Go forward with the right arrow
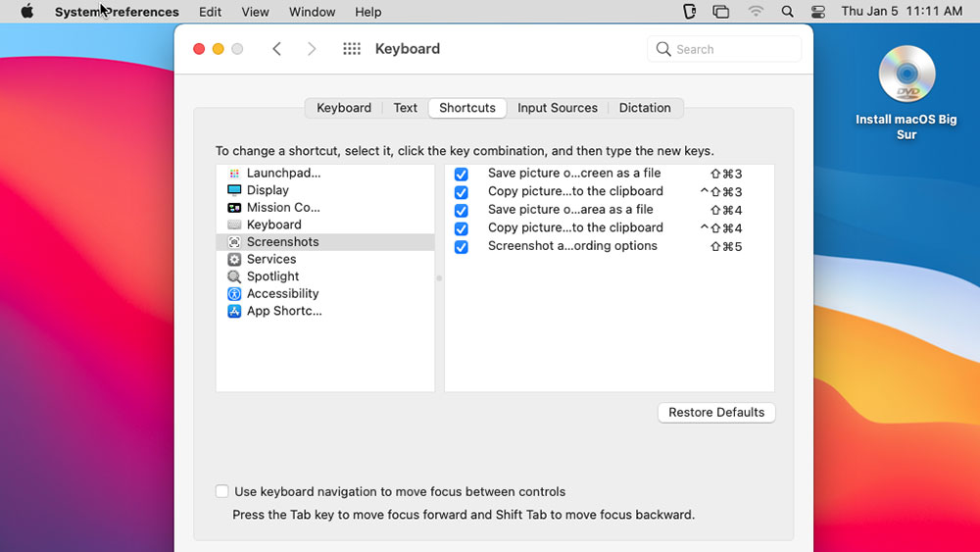 click(x=312, y=49)
